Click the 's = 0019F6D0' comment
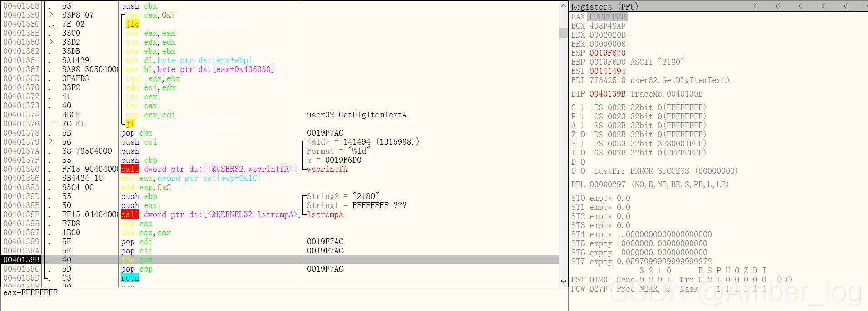The height and width of the screenshot is (311, 868). (x=334, y=160)
